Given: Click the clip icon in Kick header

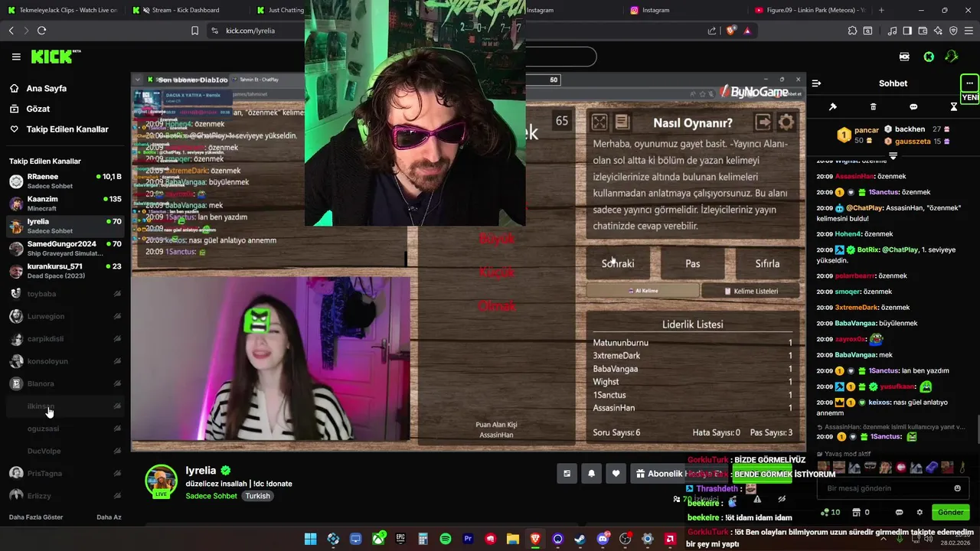Looking at the screenshot, I should pyautogui.click(x=904, y=57).
